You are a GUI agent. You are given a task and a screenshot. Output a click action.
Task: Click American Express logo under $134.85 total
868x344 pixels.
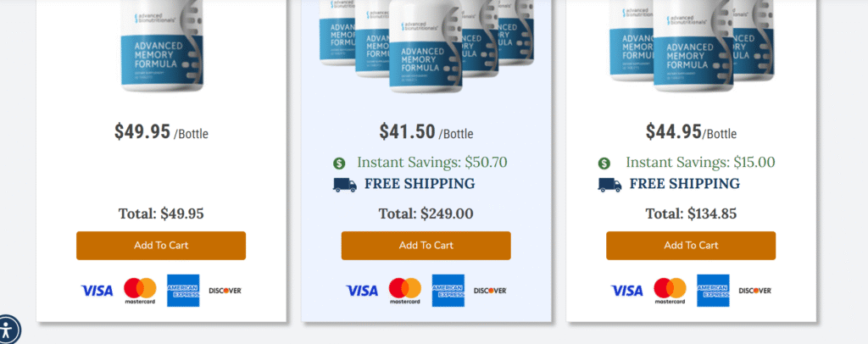[713, 291]
